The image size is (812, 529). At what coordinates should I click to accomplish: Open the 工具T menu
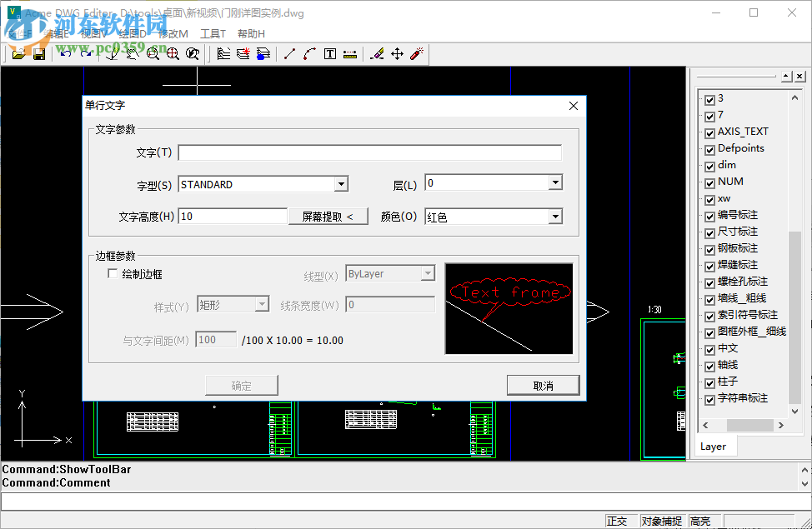[x=211, y=33]
